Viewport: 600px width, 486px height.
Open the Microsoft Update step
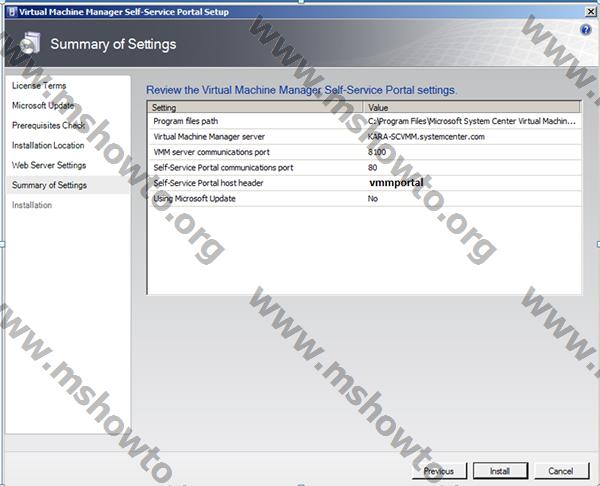43,106
